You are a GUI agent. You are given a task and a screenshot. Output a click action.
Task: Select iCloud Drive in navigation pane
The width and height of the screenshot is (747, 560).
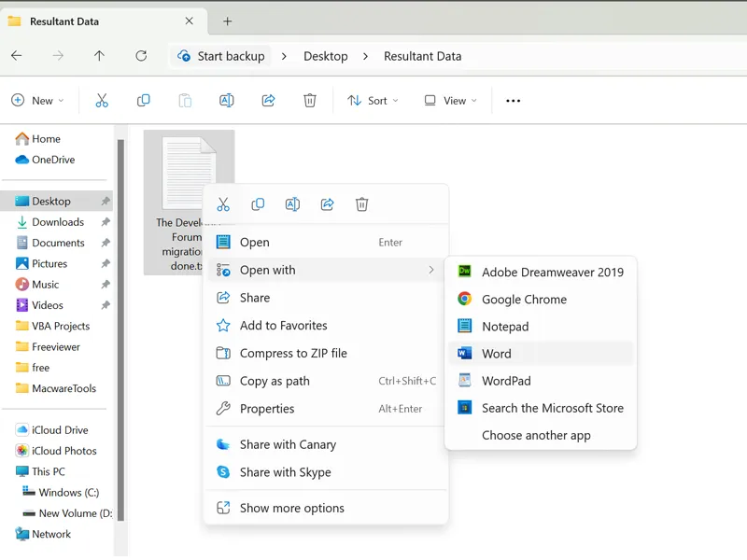60,430
